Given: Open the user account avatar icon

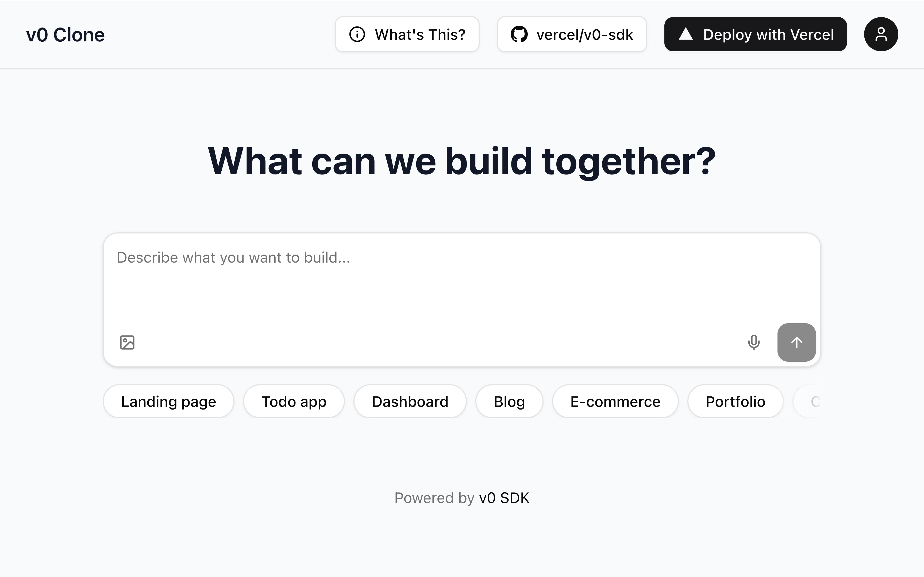Looking at the screenshot, I should pyautogui.click(x=881, y=34).
